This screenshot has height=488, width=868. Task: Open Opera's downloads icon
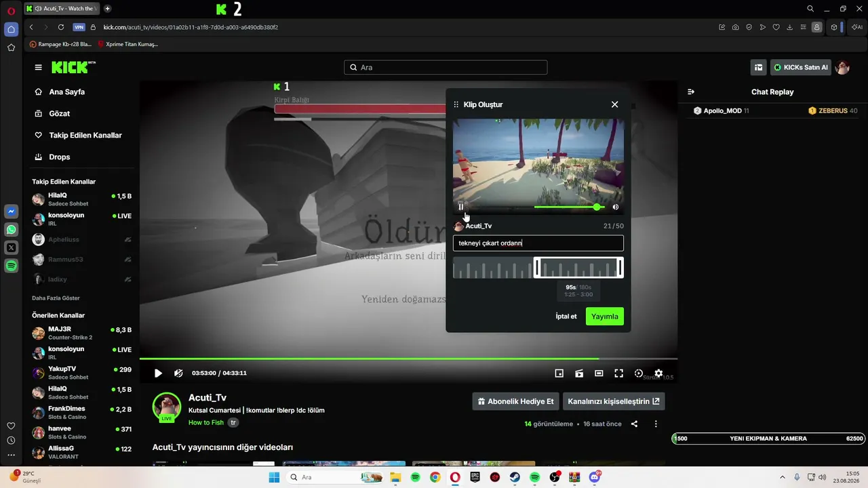pyautogui.click(x=790, y=27)
